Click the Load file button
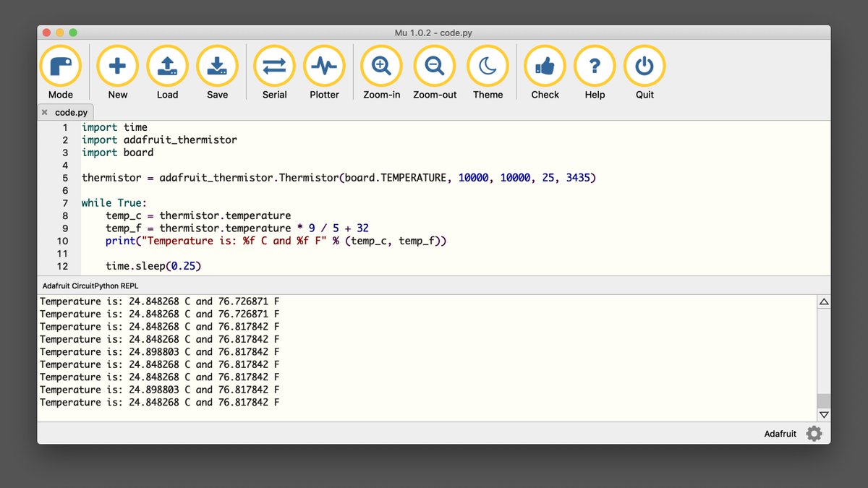Screen dimensions: 868x488 pos(167,72)
